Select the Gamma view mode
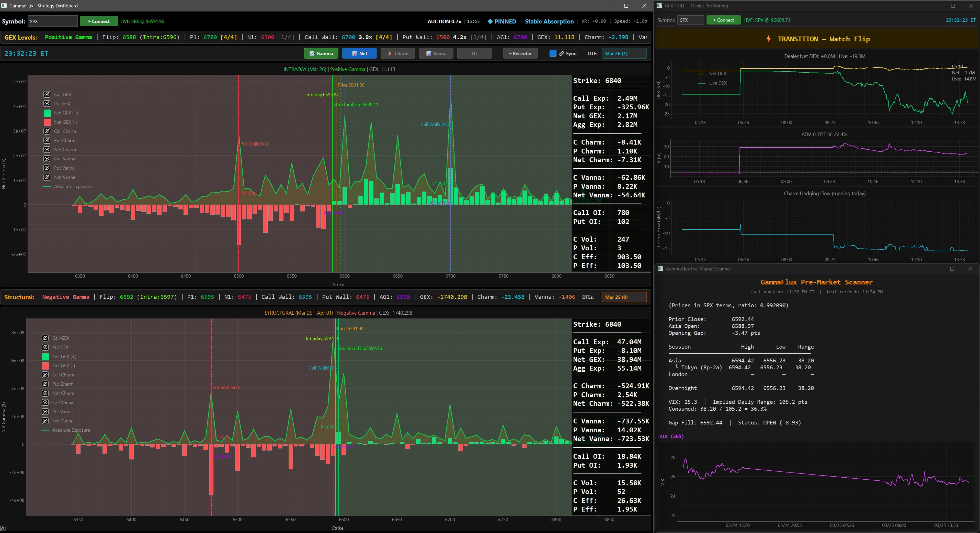The height and width of the screenshot is (533, 980). 321,53
